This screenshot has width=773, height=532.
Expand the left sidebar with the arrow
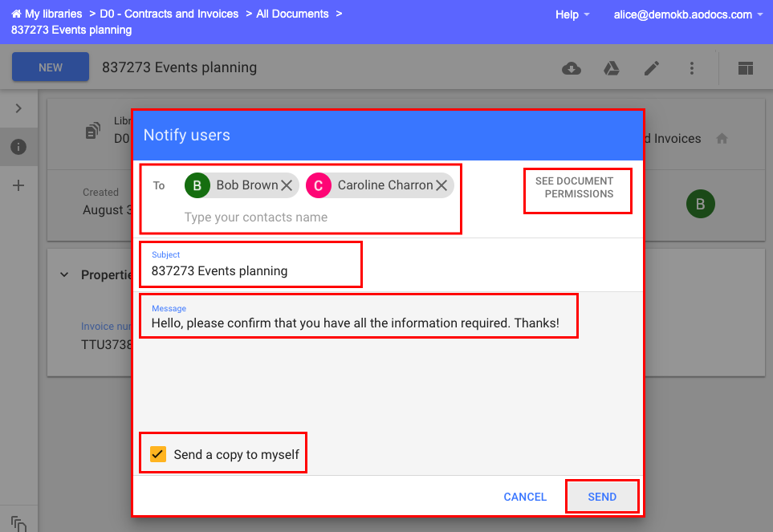18,108
